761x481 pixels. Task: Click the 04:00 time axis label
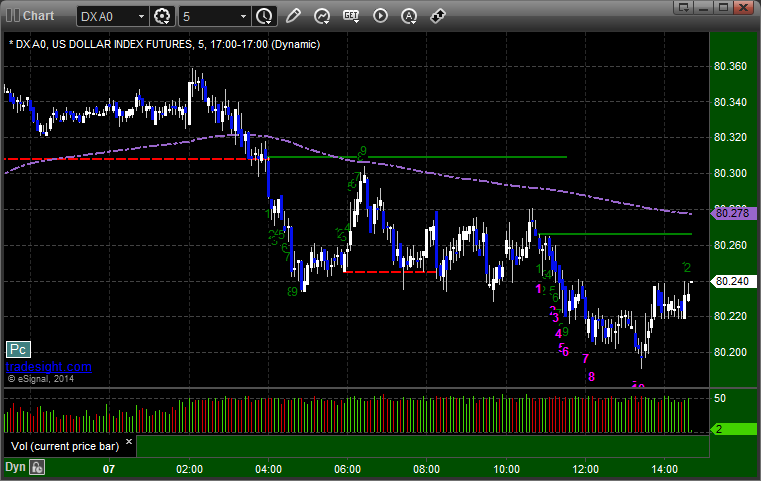point(268,469)
